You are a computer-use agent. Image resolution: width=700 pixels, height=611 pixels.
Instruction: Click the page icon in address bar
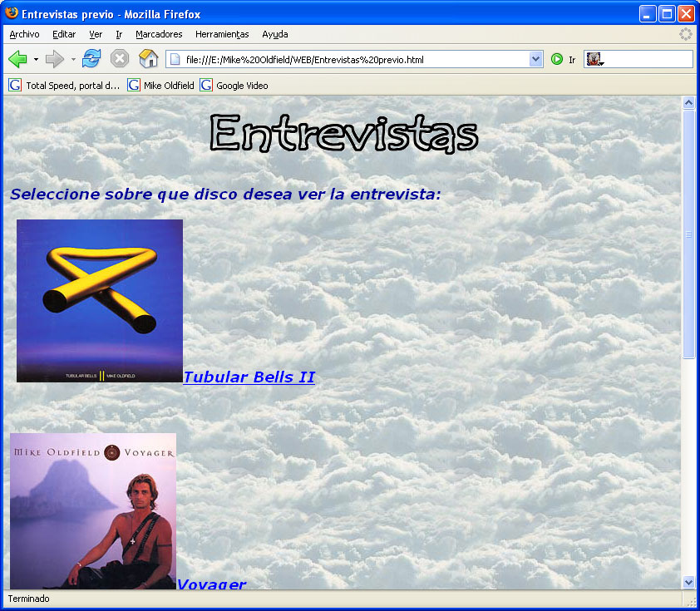(x=175, y=59)
